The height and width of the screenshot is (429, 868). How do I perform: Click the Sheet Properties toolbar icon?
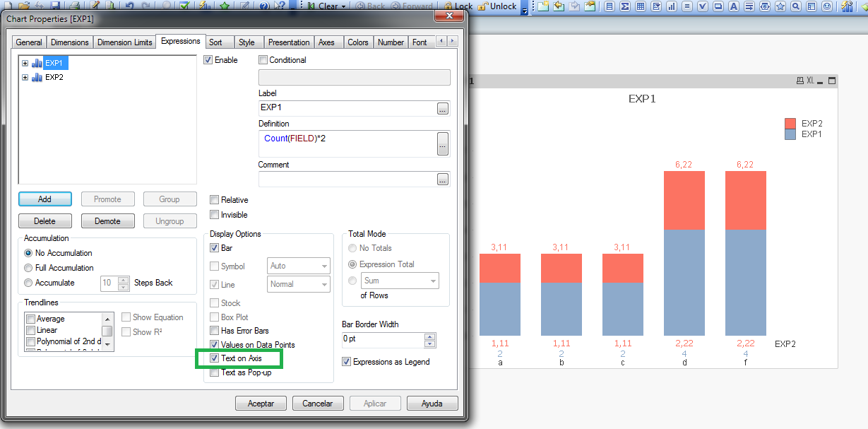tap(590, 6)
